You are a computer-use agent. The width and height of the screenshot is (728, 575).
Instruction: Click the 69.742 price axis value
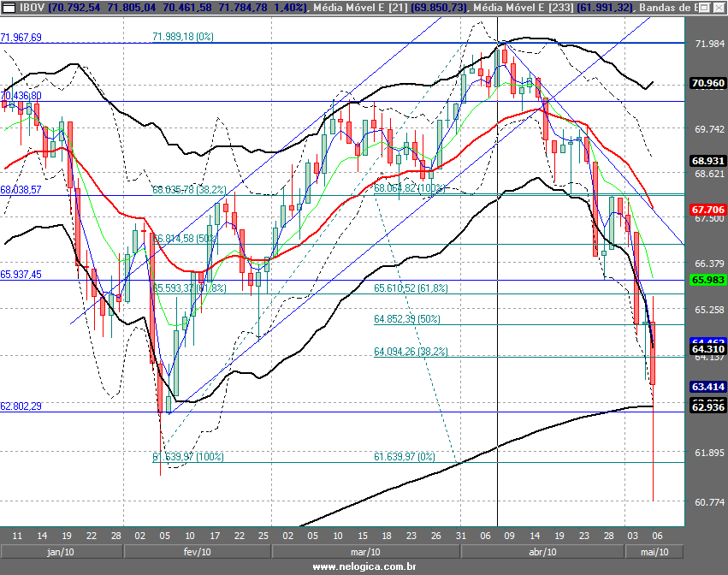709,129
